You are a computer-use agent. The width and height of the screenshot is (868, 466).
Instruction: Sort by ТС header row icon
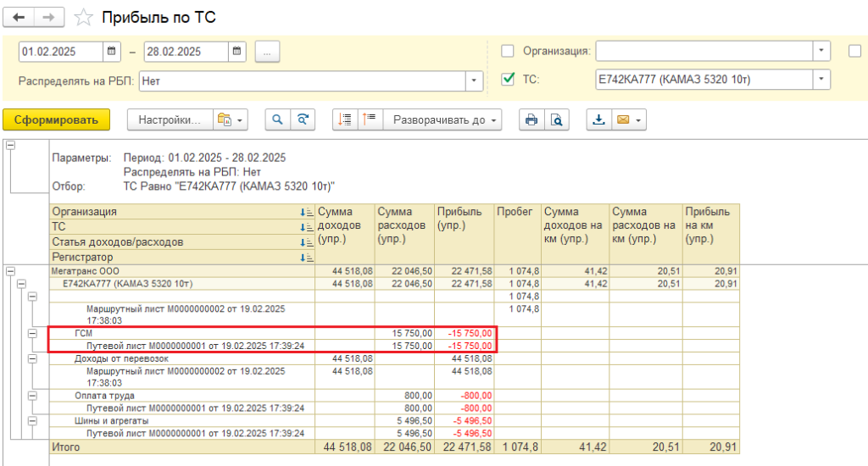pos(306,227)
